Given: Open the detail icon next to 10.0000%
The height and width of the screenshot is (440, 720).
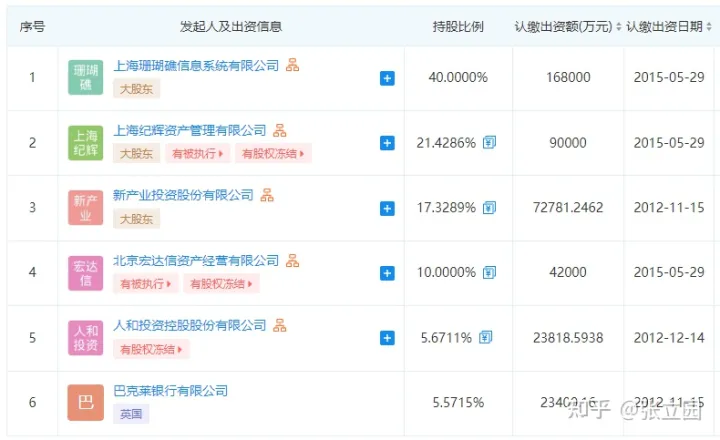Looking at the screenshot, I should pos(489,272).
